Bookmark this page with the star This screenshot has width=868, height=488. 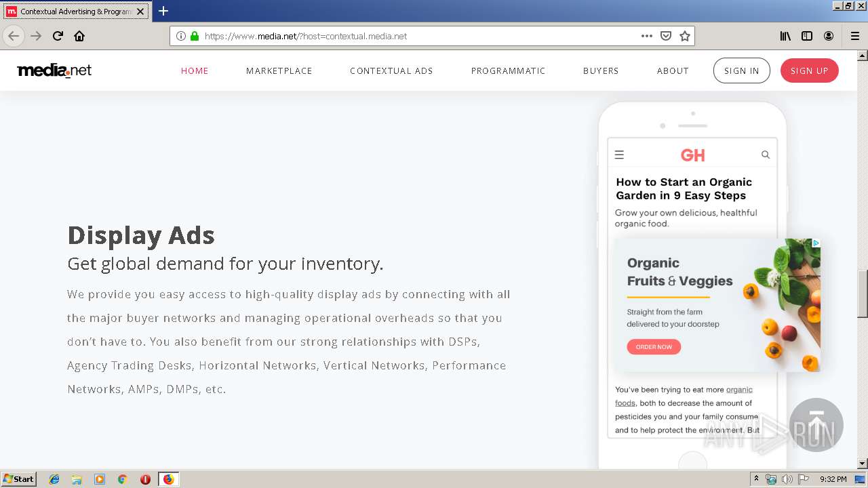tap(685, 36)
